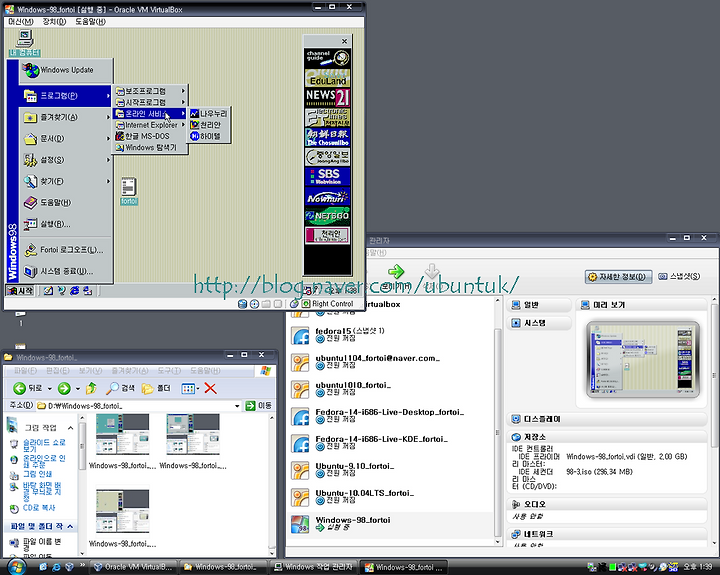Open the Chosun Ilbo channel

coord(327,137)
